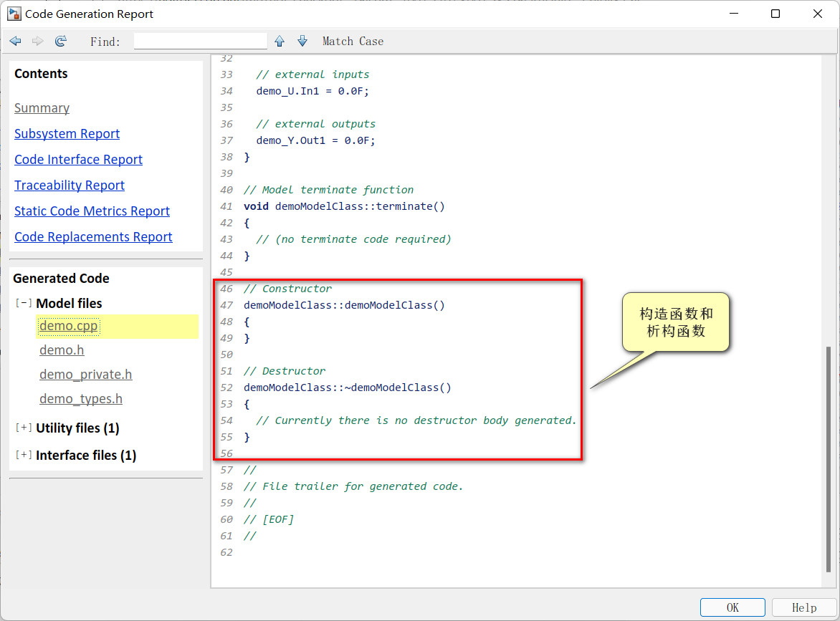The width and height of the screenshot is (840, 621).
Task: Click the demo_Y.Out1 assignment line
Action: 315,140
